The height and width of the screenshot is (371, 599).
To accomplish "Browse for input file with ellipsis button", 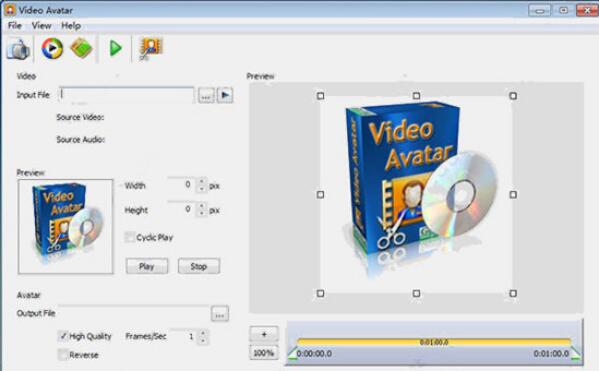I will coord(206,96).
